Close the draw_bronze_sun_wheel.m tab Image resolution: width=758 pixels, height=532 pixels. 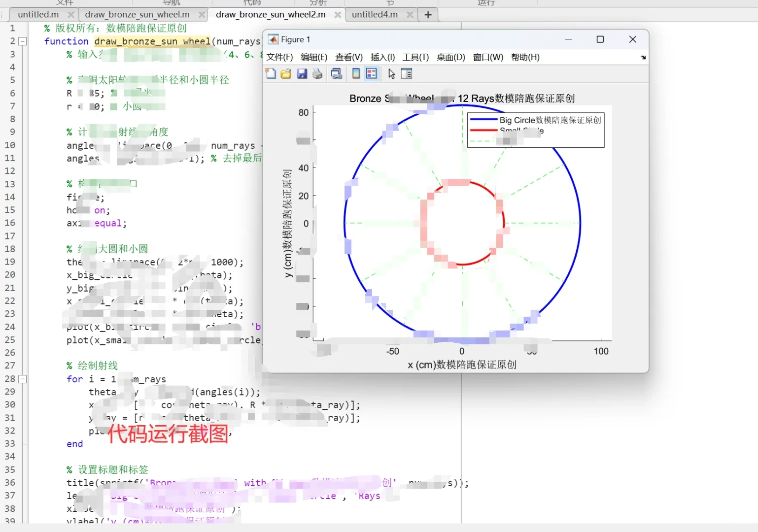click(x=202, y=15)
